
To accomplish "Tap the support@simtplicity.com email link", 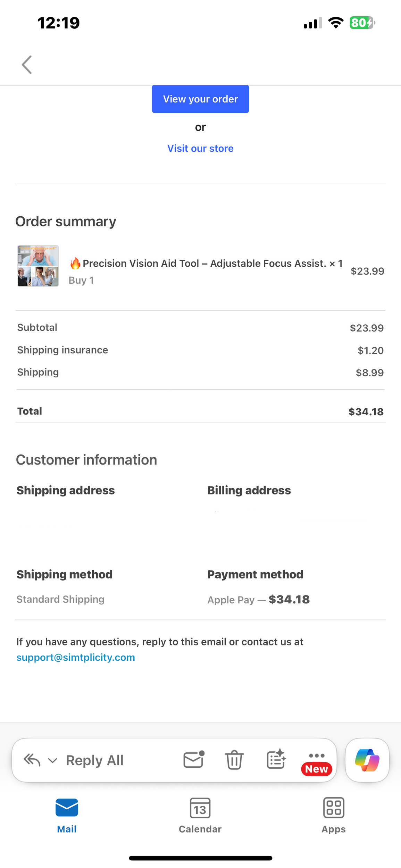I will click(x=76, y=658).
